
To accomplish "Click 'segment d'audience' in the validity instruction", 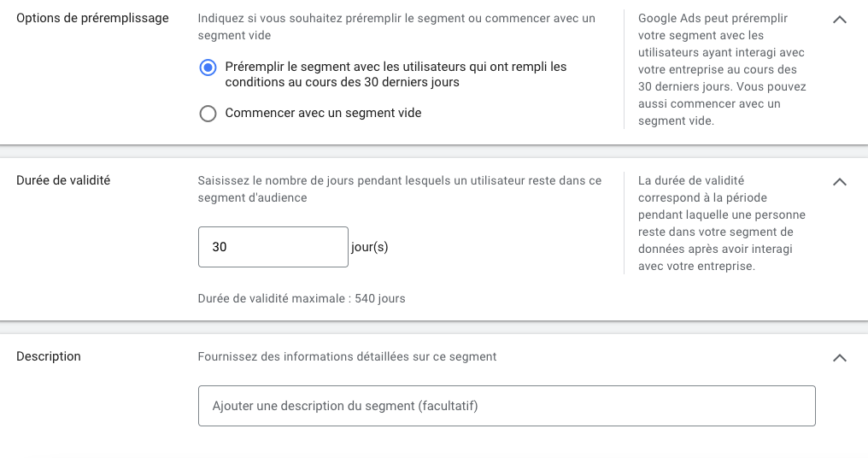I will (x=252, y=197).
